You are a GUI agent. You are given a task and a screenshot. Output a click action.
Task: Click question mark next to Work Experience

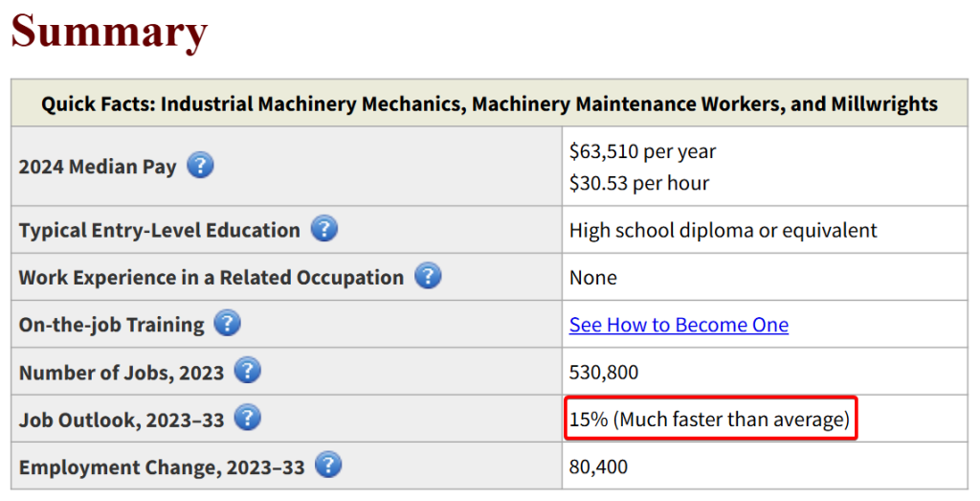click(x=428, y=277)
